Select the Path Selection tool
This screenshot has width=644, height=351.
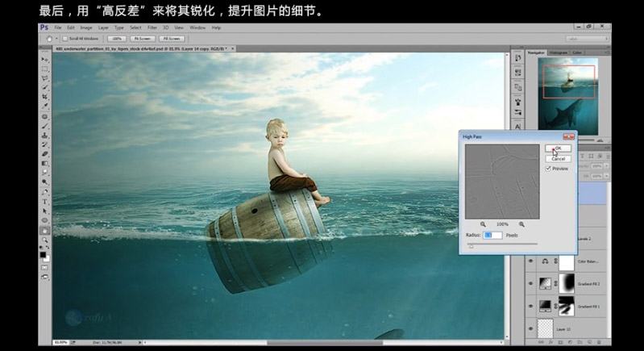pyautogui.click(x=45, y=211)
